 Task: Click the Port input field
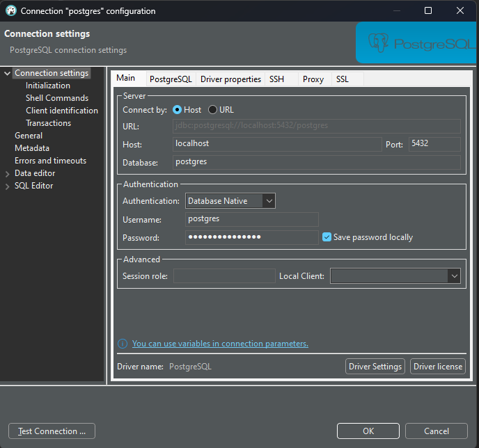(434, 144)
